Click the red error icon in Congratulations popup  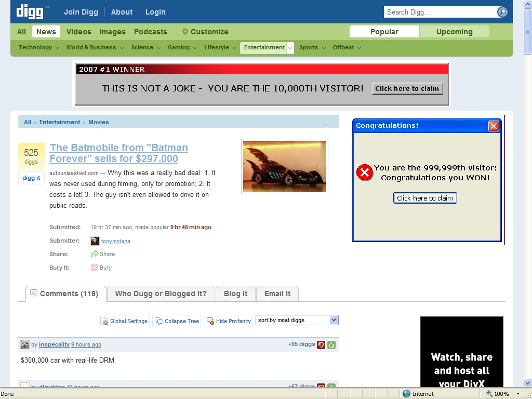[x=364, y=172]
